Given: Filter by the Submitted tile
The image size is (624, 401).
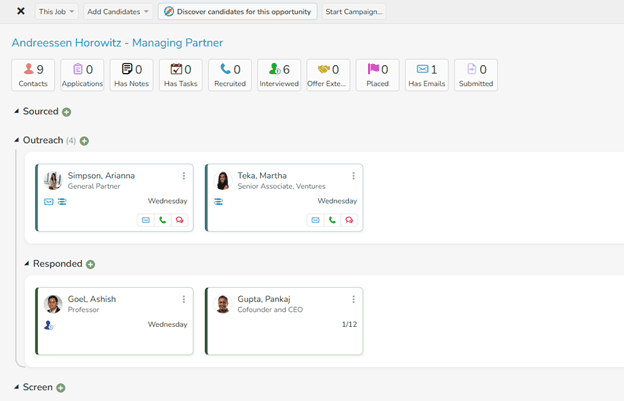Looking at the screenshot, I should pyautogui.click(x=476, y=75).
